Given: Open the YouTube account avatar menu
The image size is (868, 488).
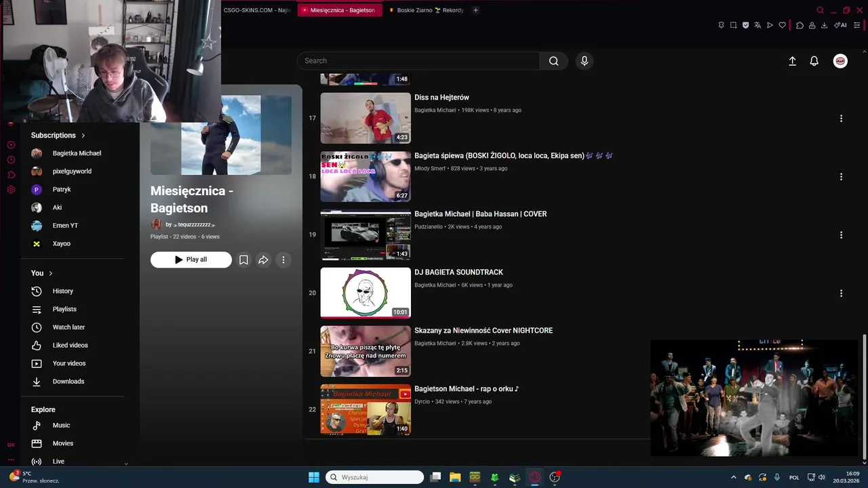Looking at the screenshot, I should click(840, 61).
